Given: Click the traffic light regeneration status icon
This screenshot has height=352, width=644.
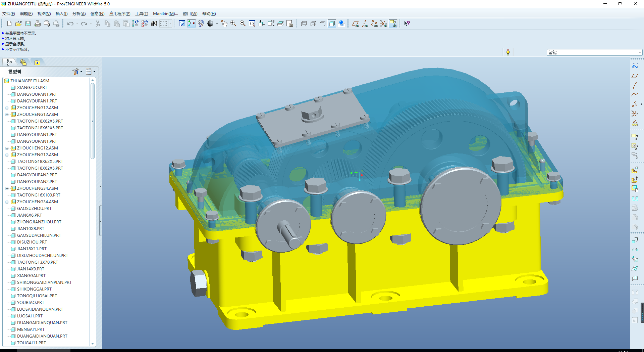Looking at the screenshot, I should (x=508, y=52).
